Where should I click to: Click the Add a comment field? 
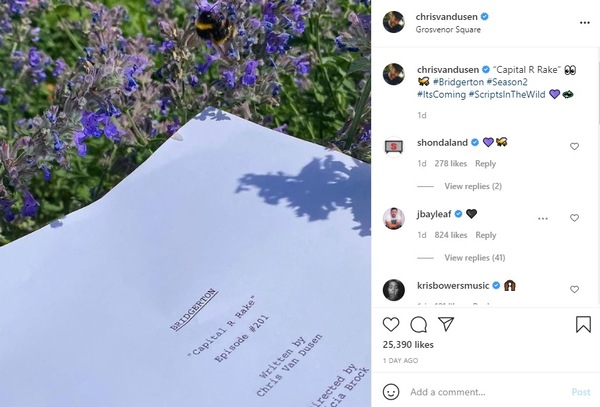pos(488,392)
